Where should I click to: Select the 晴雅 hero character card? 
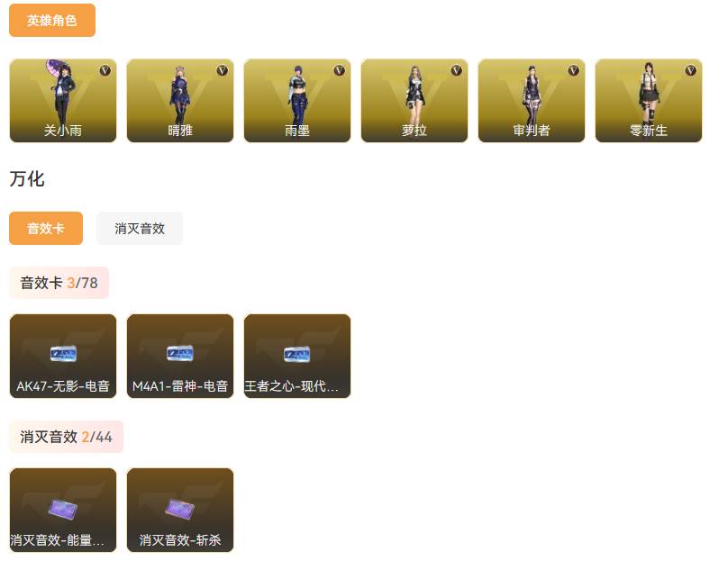pos(180,101)
